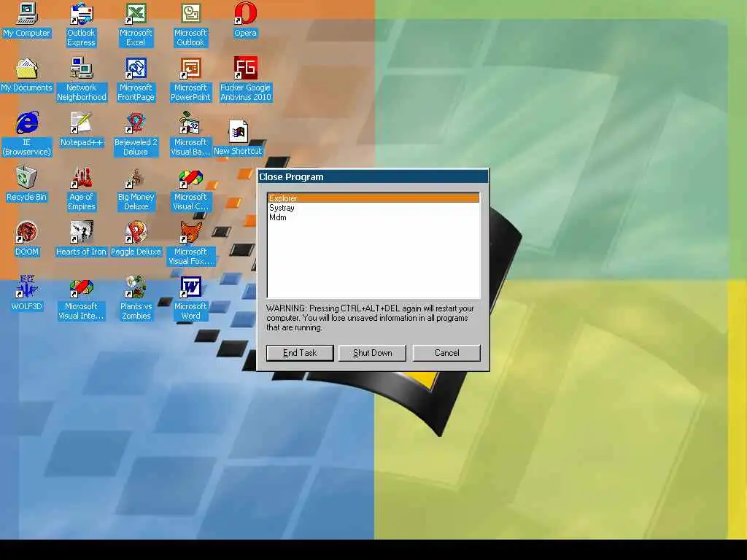
Task: Cancel the Close Program dialog
Action: click(446, 353)
